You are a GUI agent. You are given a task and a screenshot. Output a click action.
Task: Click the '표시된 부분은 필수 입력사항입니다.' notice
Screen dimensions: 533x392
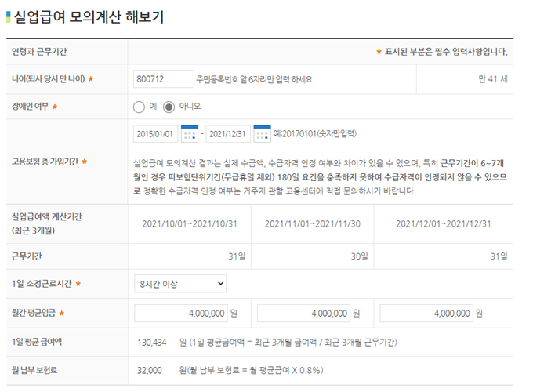click(446, 52)
